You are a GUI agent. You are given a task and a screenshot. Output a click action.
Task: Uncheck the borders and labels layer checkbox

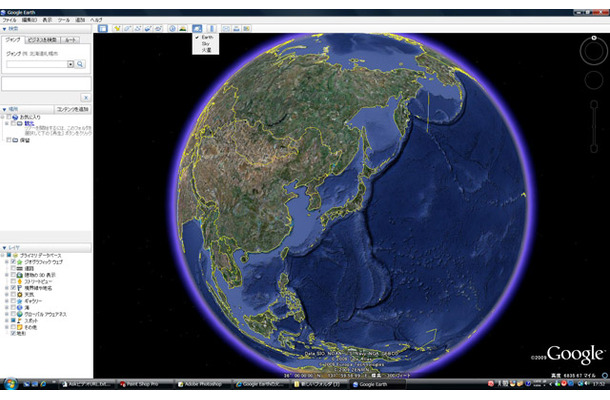point(13,288)
